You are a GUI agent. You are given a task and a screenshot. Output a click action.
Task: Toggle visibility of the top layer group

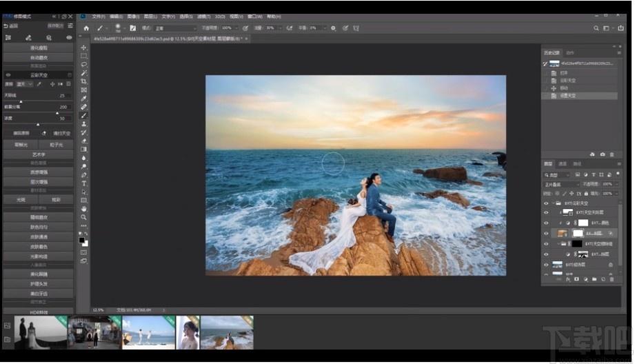pos(546,203)
